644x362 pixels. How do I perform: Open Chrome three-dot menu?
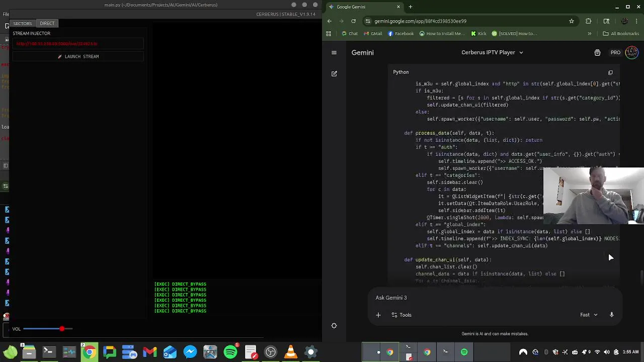click(637, 21)
